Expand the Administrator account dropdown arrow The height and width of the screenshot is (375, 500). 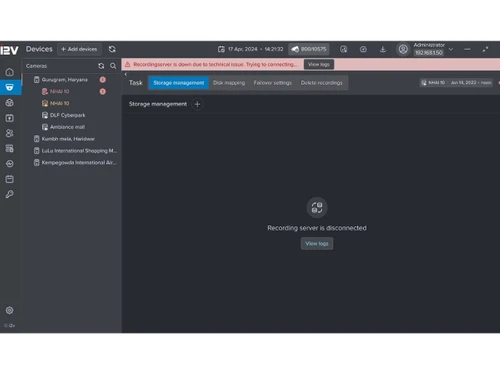[x=451, y=49]
